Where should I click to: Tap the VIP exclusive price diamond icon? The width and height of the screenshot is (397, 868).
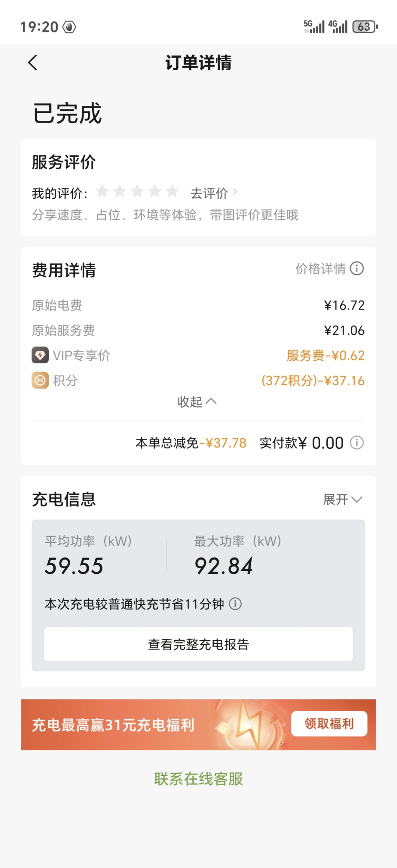coord(40,355)
